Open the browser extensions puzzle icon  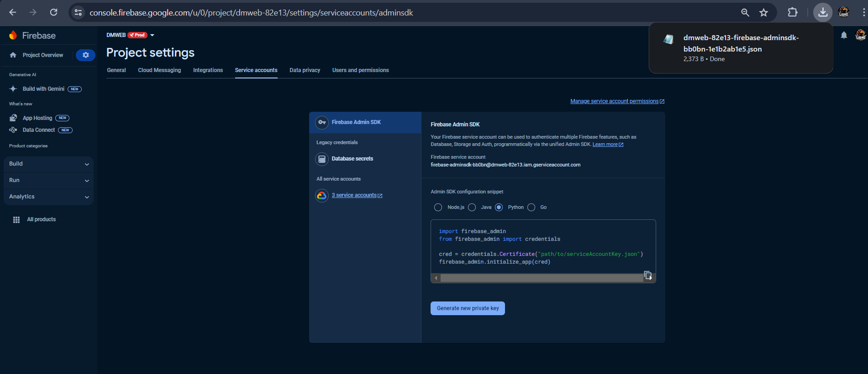coord(793,12)
